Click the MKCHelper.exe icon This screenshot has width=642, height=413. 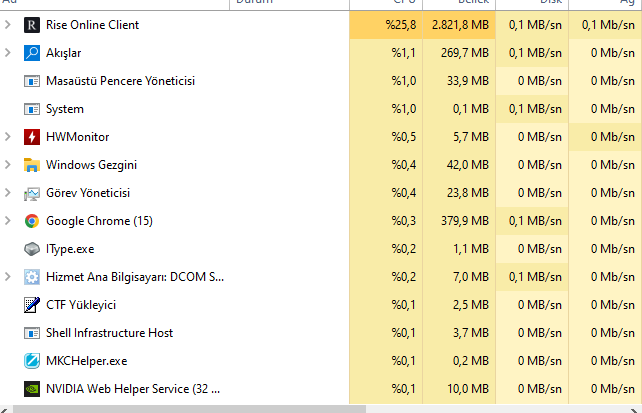pos(32,361)
